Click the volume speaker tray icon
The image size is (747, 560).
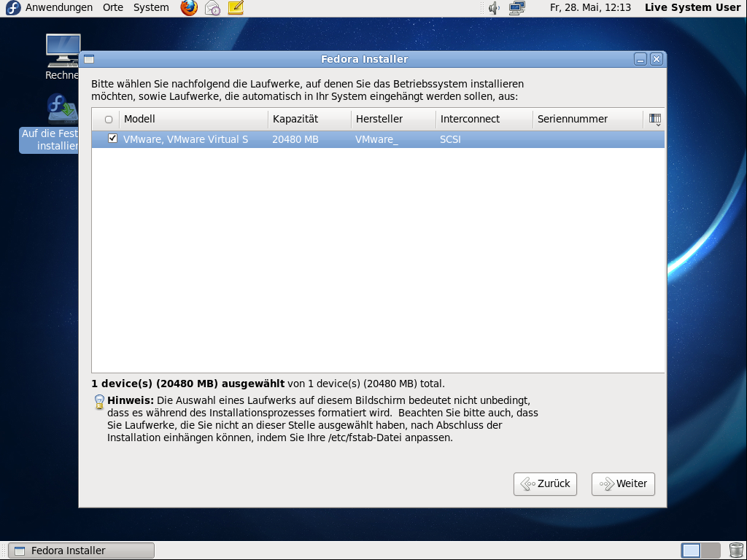click(x=494, y=7)
